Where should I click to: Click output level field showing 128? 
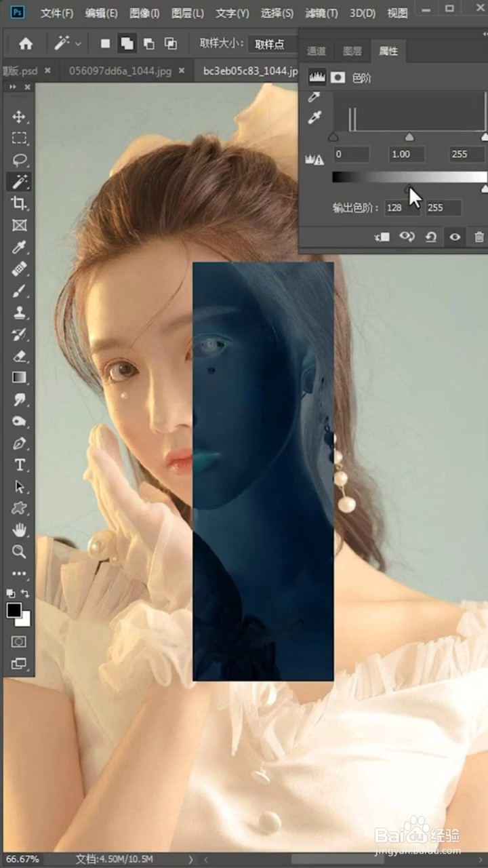click(401, 208)
